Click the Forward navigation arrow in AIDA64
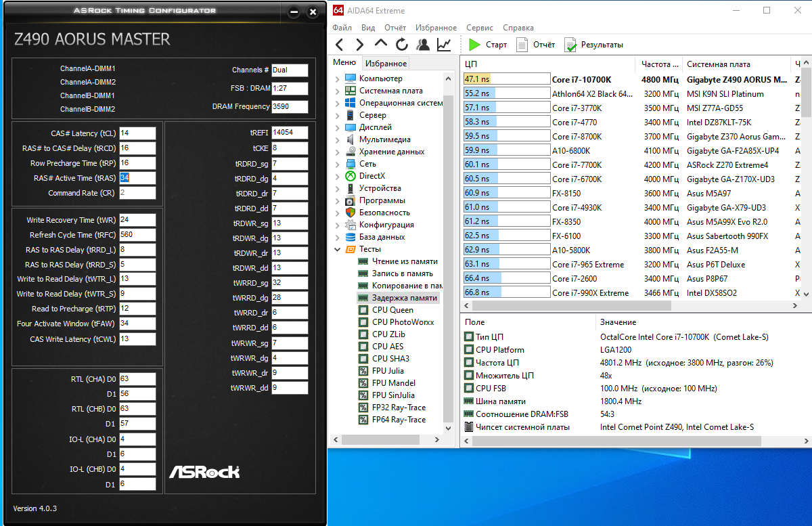Viewport: 812px width, 526px height. pyautogui.click(x=360, y=45)
